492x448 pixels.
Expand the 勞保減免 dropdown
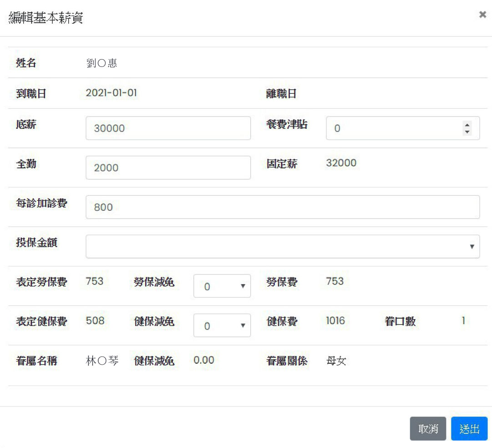(x=222, y=286)
